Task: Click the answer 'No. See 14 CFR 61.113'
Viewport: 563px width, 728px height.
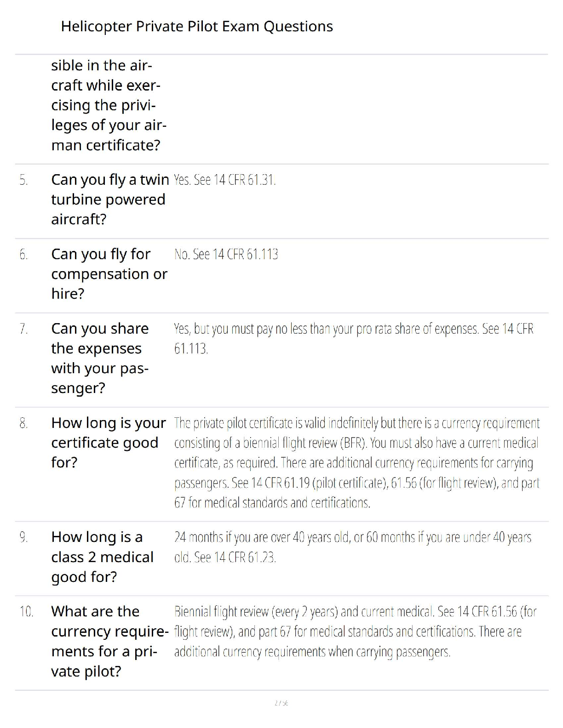Action: [226, 255]
